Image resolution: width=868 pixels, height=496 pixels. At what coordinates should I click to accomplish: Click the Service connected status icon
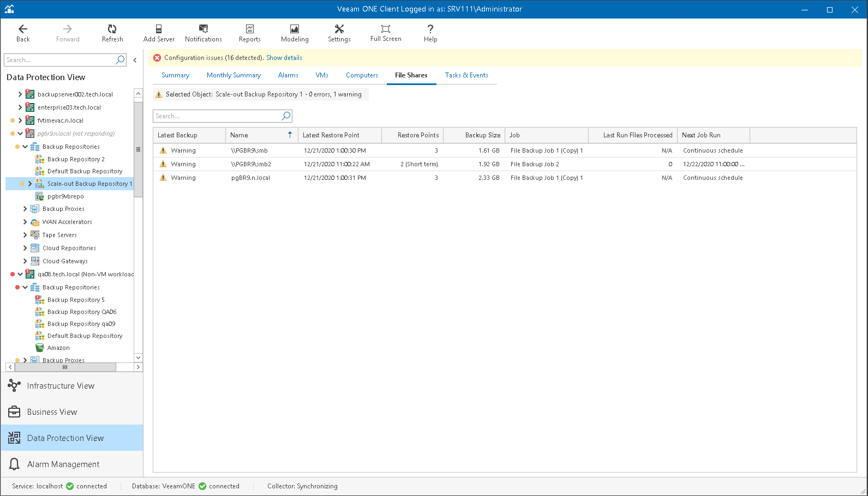pos(70,486)
